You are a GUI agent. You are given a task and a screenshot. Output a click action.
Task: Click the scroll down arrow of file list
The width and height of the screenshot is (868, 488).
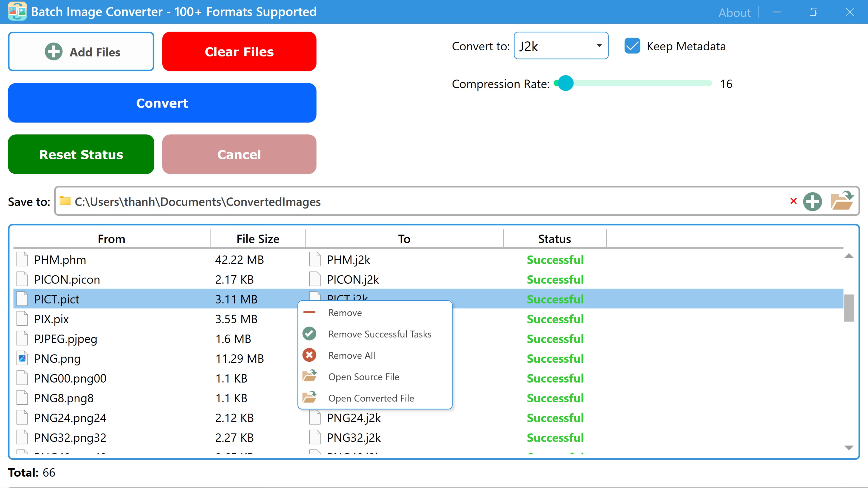(x=849, y=448)
